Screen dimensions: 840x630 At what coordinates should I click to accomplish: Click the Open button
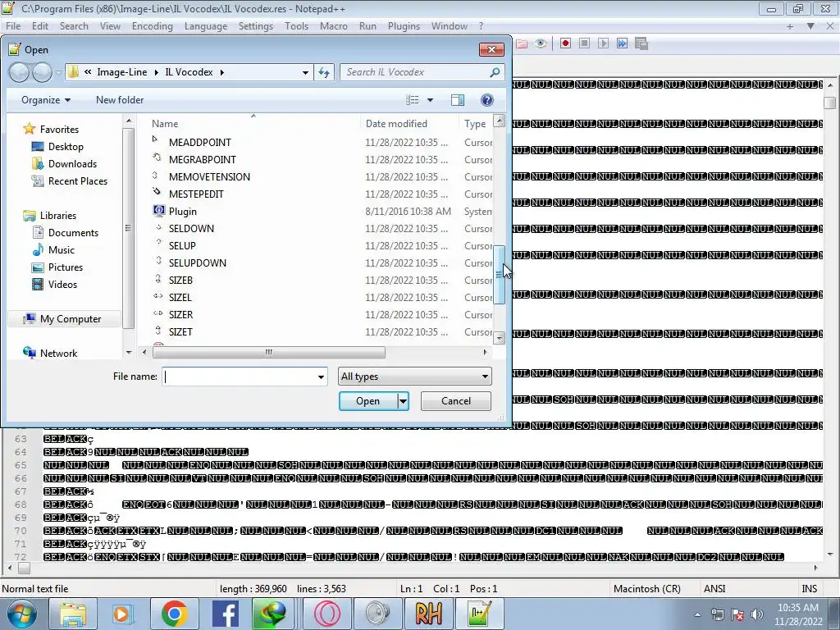click(x=368, y=401)
